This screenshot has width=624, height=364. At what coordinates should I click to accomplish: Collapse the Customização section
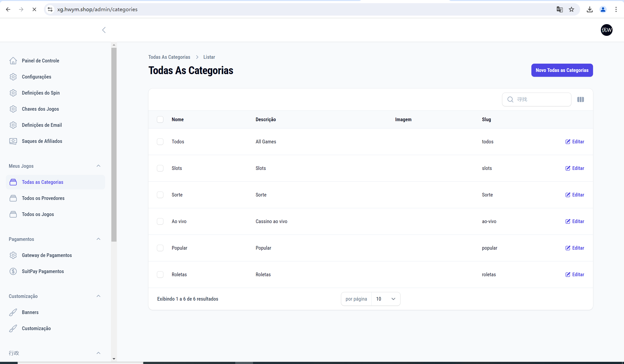pos(98,296)
